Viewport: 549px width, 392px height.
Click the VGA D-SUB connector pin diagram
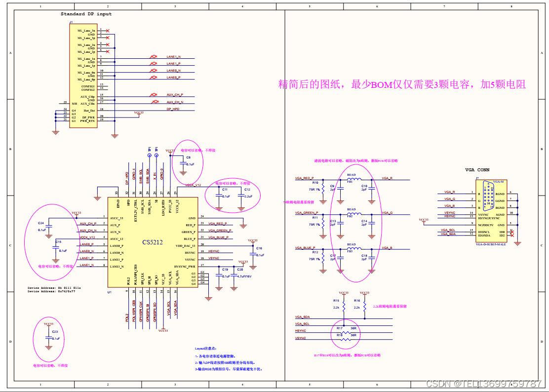pos(488,196)
